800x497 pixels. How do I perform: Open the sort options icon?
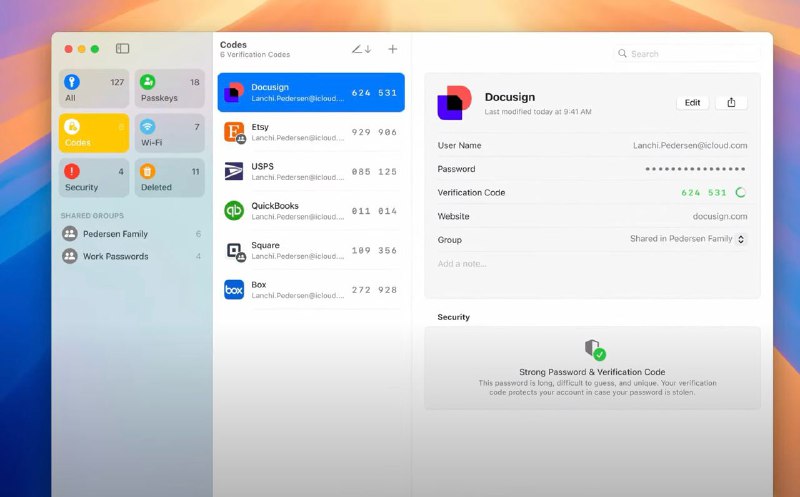361,49
